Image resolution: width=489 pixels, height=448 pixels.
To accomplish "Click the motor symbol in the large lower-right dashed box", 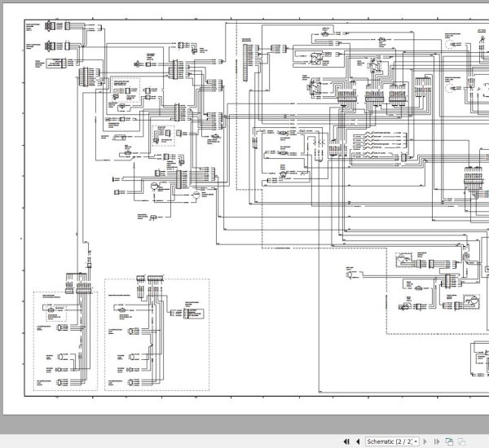I will [x=401, y=258].
